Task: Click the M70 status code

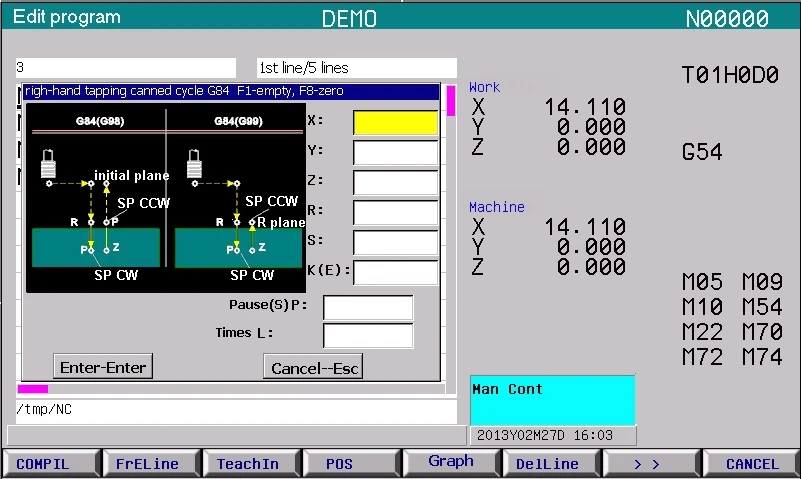Action: pos(762,332)
